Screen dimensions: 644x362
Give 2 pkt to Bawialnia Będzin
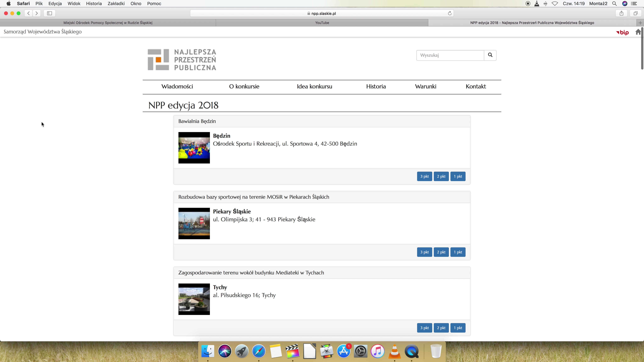click(x=441, y=176)
